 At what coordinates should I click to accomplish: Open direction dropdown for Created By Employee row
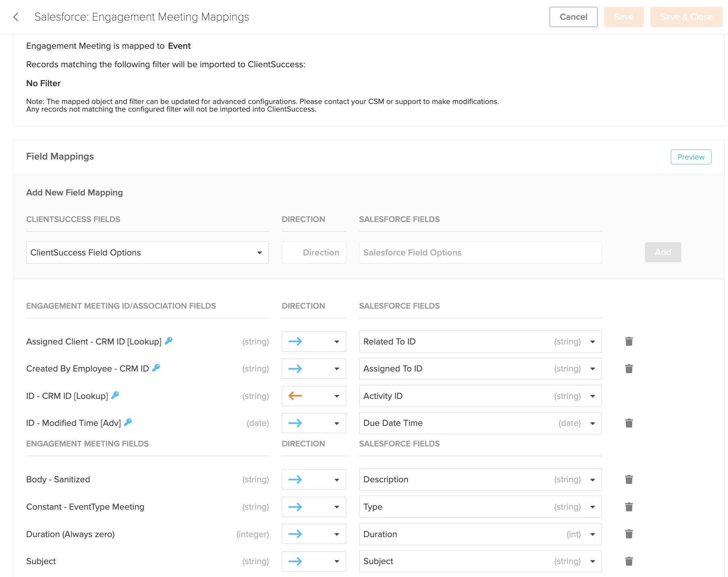(314, 369)
